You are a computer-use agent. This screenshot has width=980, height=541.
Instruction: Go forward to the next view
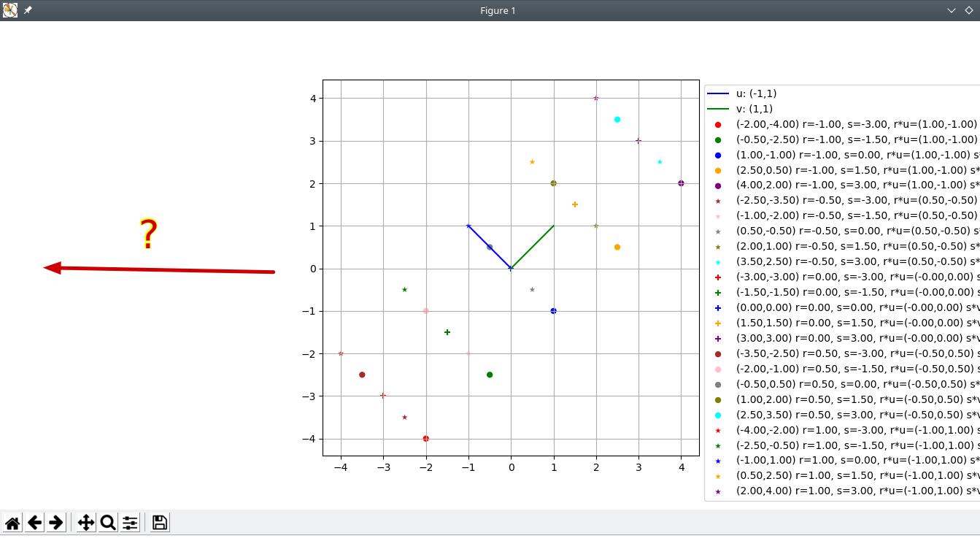56,523
